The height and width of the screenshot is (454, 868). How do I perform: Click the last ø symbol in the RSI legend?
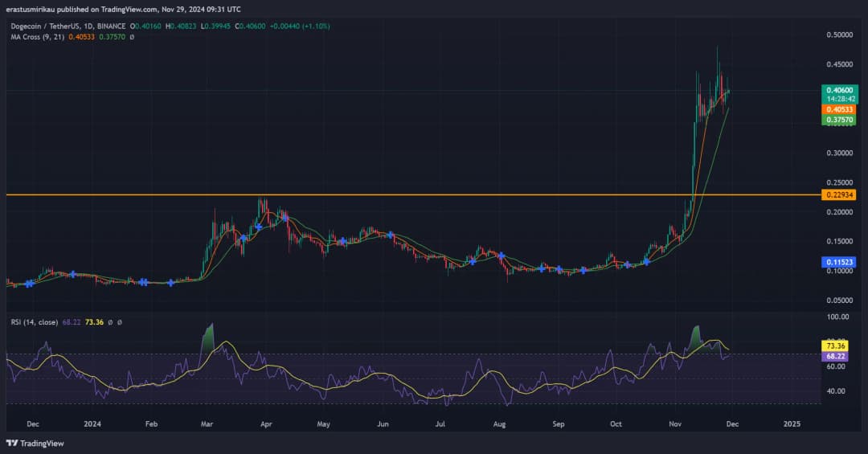(x=119, y=322)
